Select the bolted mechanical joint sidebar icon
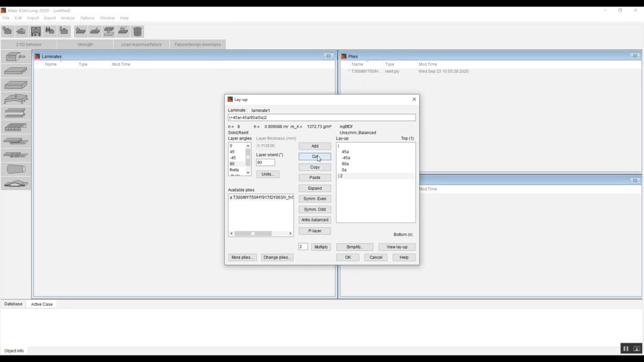The height and width of the screenshot is (362, 644). coord(16,155)
